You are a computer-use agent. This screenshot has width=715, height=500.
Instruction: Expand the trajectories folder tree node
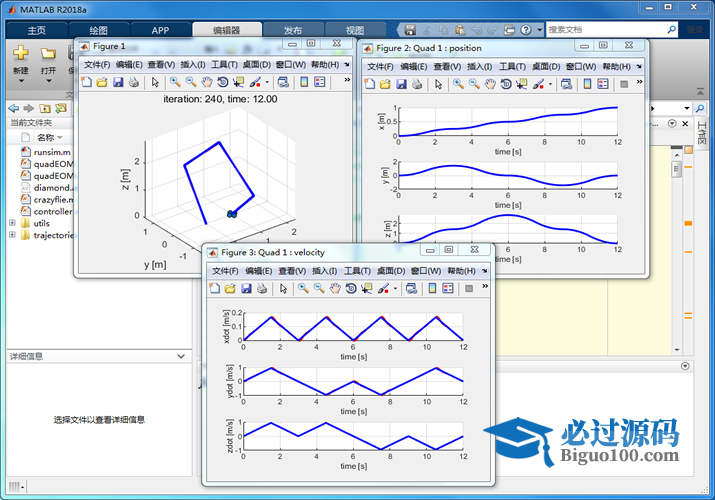(12, 235)
